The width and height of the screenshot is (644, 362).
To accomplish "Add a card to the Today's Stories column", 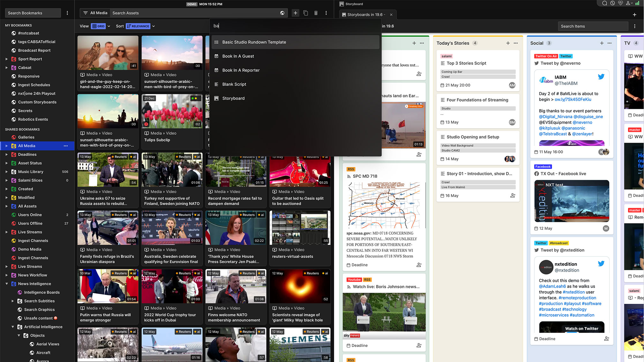I will coord(508,43).
